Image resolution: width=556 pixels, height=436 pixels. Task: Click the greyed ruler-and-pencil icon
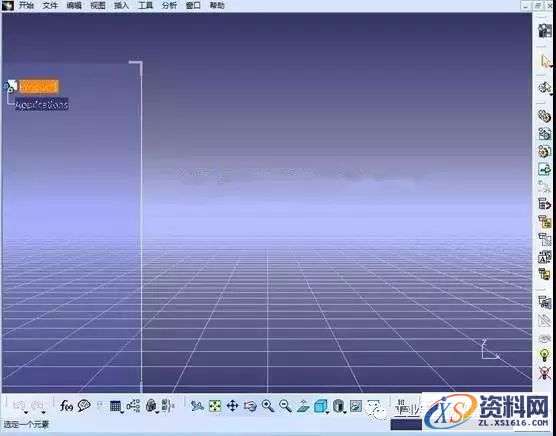[544, 320]
